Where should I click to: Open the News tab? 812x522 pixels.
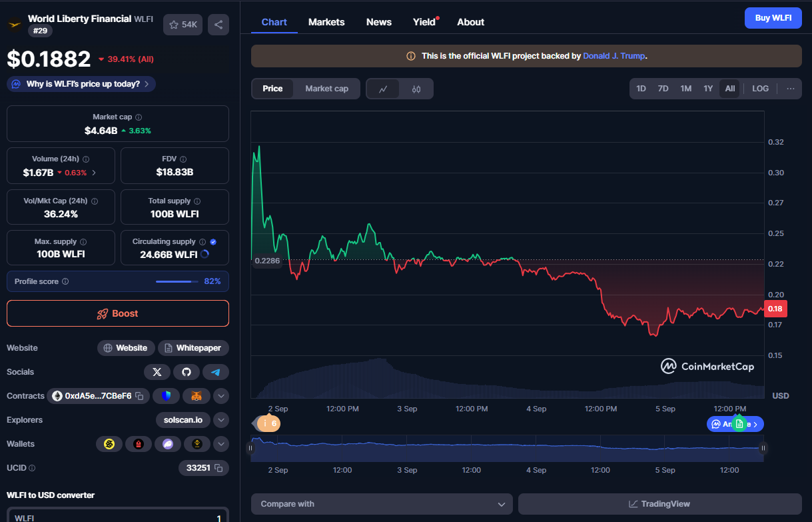pyautogui.click(x=379, y=22)
